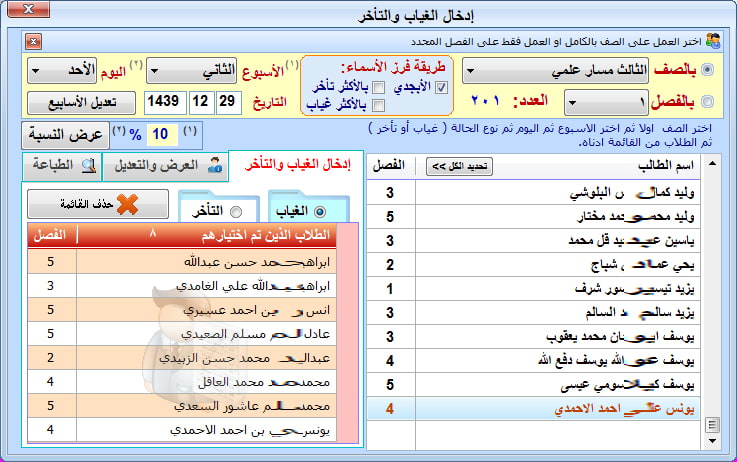737x462 pixels.
Task: Close the إدخال الغياب والتأخر window
Action: point(28,9)
